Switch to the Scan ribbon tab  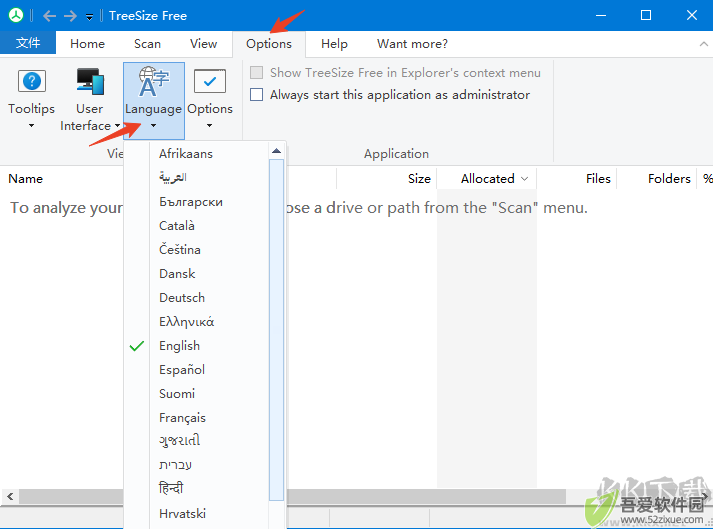[147, 44]
